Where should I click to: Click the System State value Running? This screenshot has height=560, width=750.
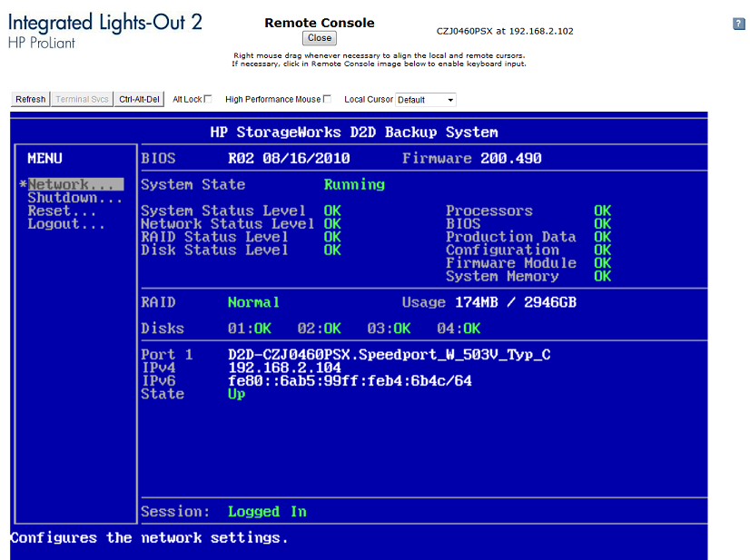(x=354, y=184)
